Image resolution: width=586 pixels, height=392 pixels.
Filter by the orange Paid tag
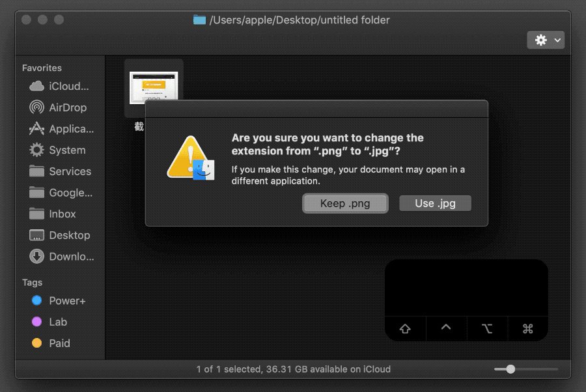click(x=36, y=343)
